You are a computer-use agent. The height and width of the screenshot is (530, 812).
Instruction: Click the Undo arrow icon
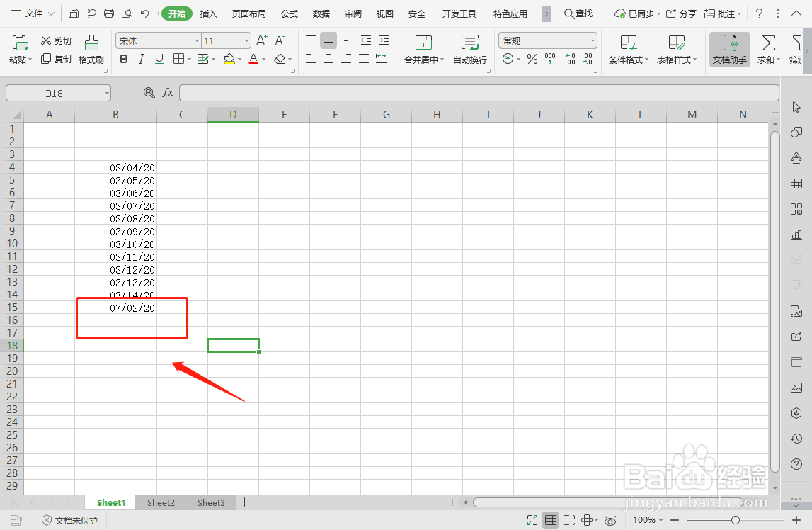click(x=145, y=13)
